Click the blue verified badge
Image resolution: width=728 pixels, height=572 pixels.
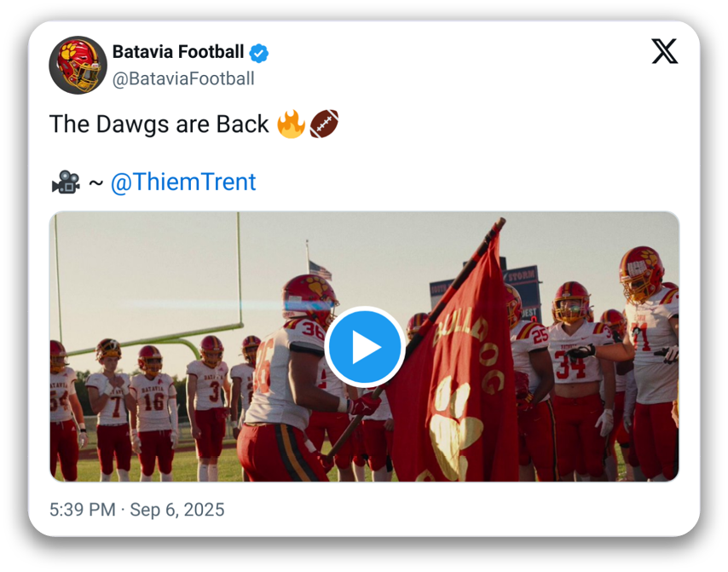click(259, 53)
